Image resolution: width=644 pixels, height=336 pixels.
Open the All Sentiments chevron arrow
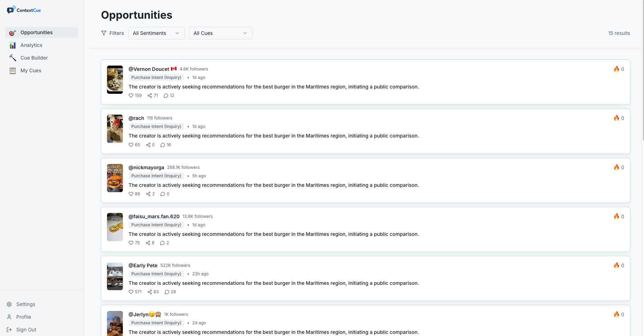[177, 33]
